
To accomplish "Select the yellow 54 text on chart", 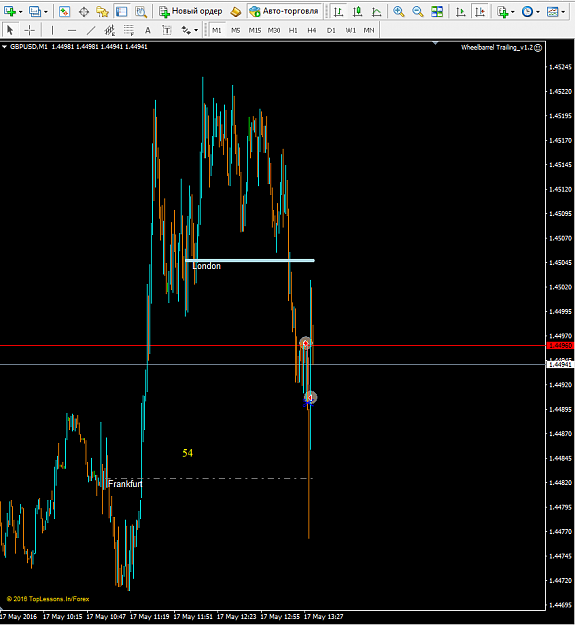I will click(188, 453).
